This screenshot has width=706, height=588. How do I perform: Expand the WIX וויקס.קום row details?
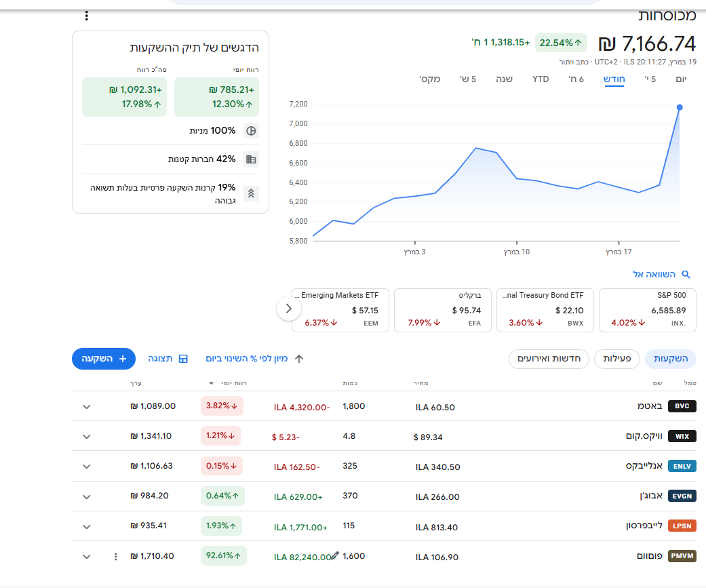(86, 437)
